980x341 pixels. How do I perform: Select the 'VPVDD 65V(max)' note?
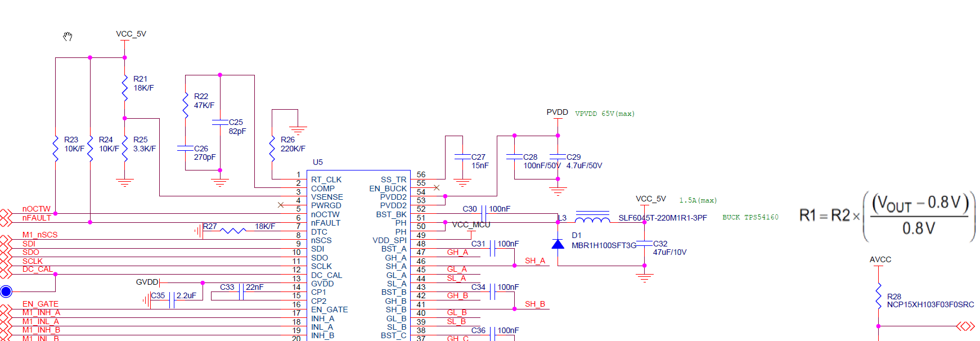click(x=605, y=114)
